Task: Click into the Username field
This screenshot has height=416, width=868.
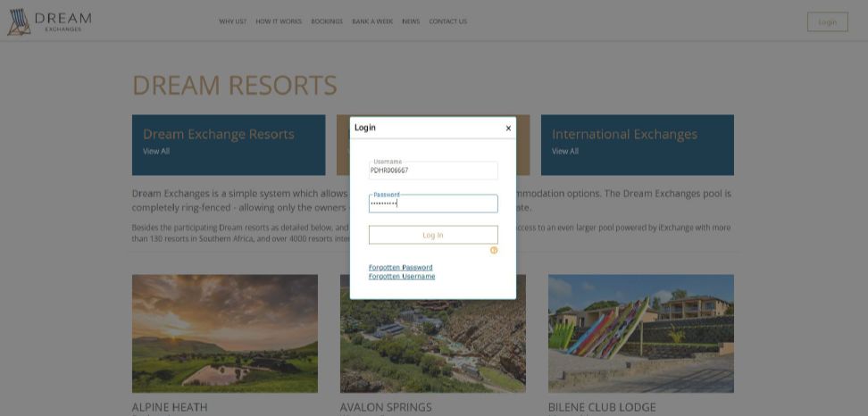Action: [x=433, y=171]
